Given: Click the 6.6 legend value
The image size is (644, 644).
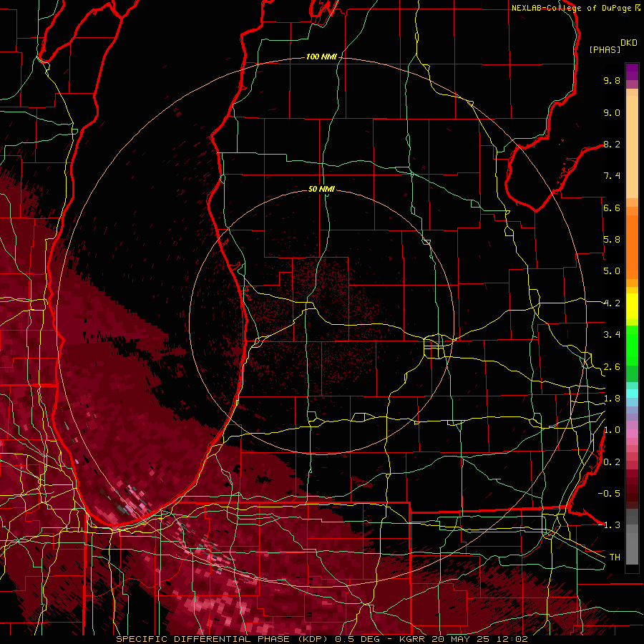Looking at the screenshot, I should (x=612, y=208).
